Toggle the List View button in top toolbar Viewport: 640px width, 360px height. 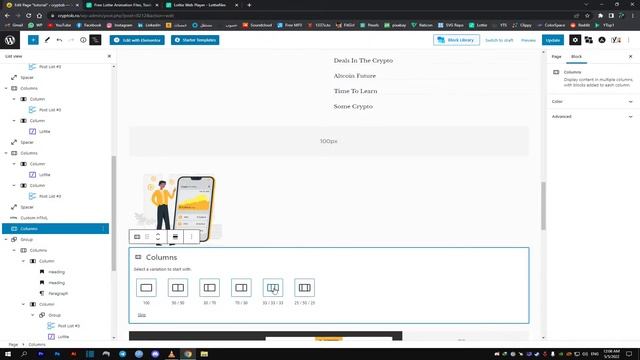pyautogui.click(x=95, y=40)
